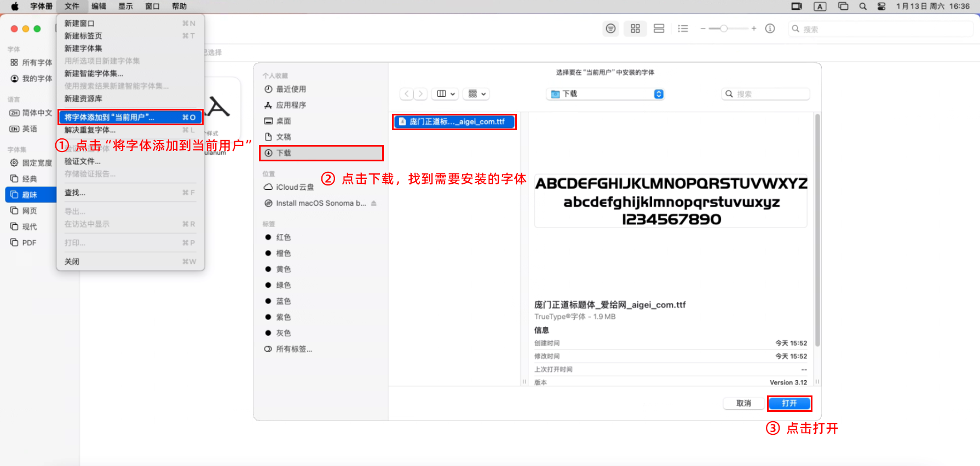Select 文稿 in the dialog sidebar
This screenshot has height=466, width=980.
coord(321,137)
